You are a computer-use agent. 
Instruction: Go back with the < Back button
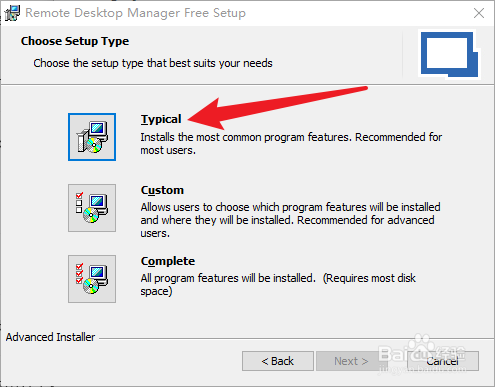click(x=278, y=361)
